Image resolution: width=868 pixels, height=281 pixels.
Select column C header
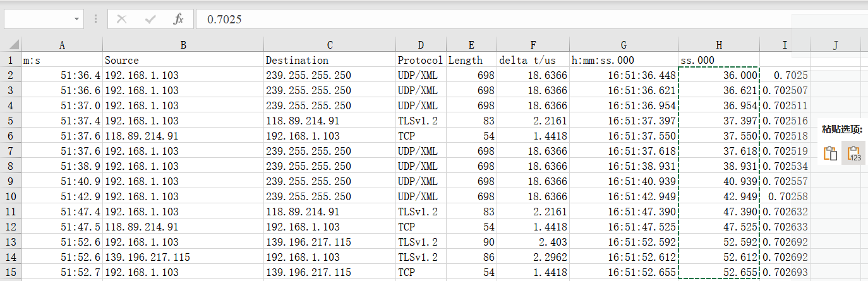pos(330,45)
